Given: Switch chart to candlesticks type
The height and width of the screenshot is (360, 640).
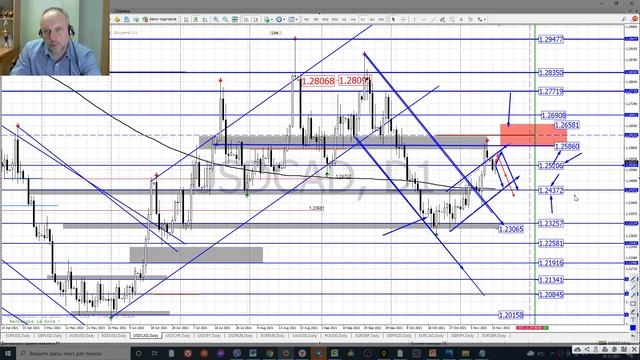Looking at the screenshot, I should (x=196, y=19).
